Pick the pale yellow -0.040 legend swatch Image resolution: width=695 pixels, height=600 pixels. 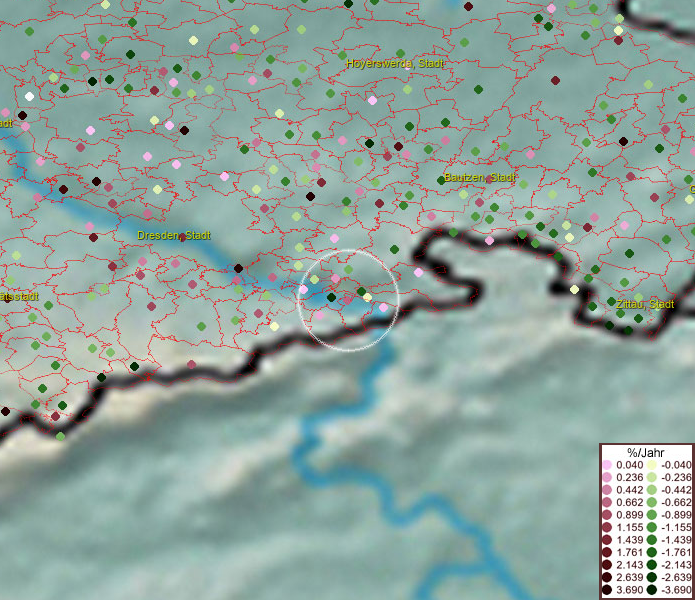coord(650,466)
